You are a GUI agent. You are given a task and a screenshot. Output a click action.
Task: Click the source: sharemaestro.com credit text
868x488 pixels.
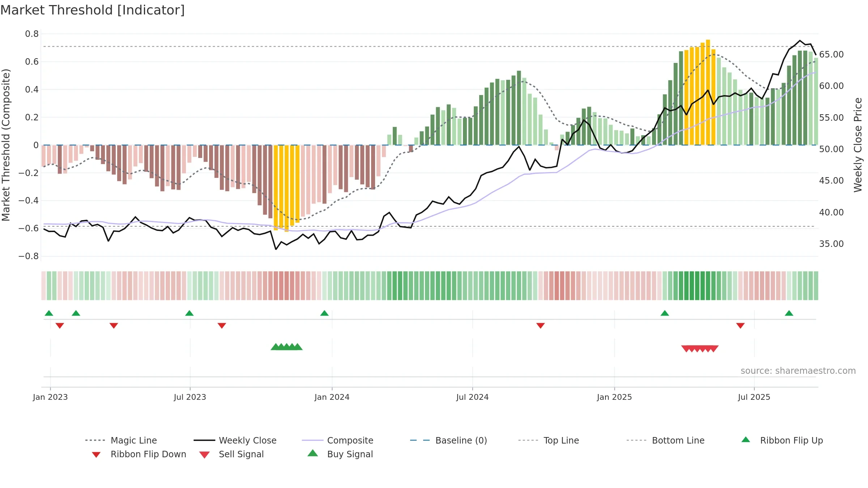click(x=798, y=371)
